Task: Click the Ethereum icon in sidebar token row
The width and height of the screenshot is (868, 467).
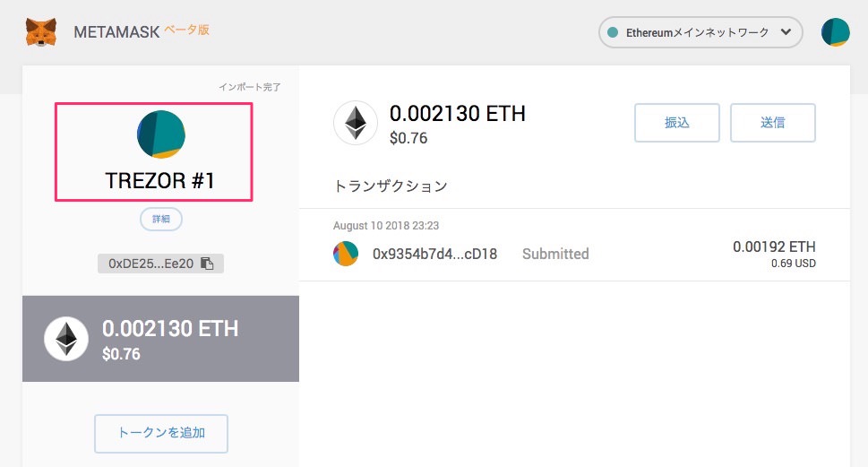Action: pyautogui.click(x=66, y=338)
